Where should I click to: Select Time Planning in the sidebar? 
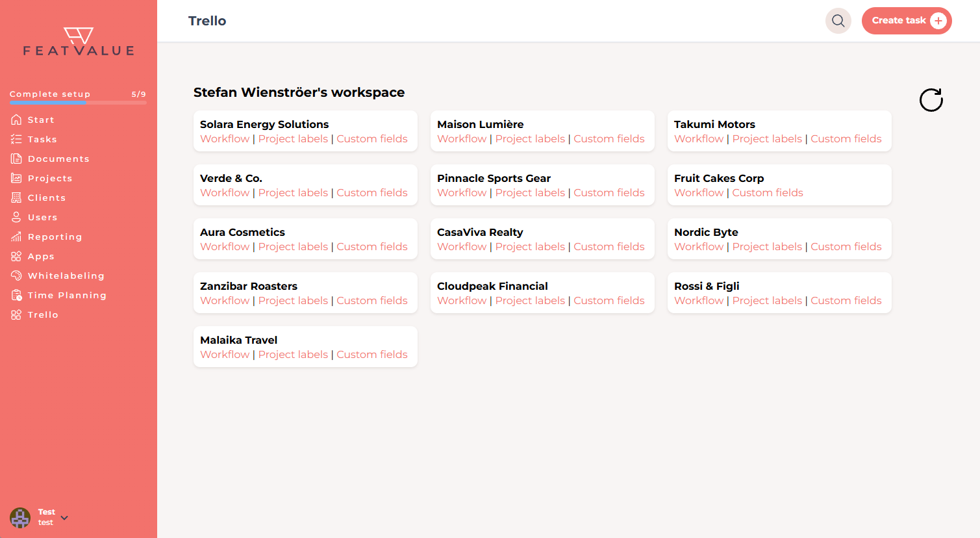point(67,295)
